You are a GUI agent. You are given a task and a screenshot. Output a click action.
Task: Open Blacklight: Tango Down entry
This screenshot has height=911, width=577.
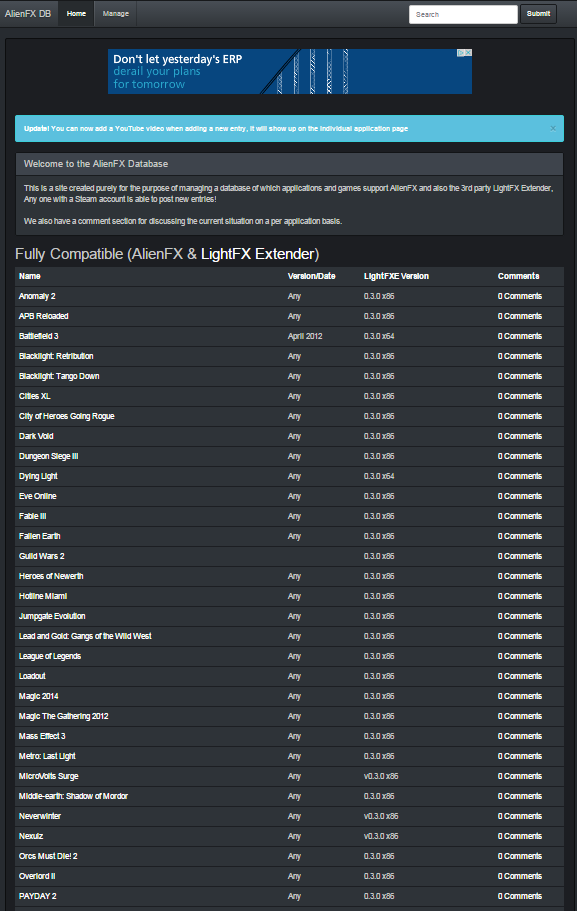[x=59, y=376]
